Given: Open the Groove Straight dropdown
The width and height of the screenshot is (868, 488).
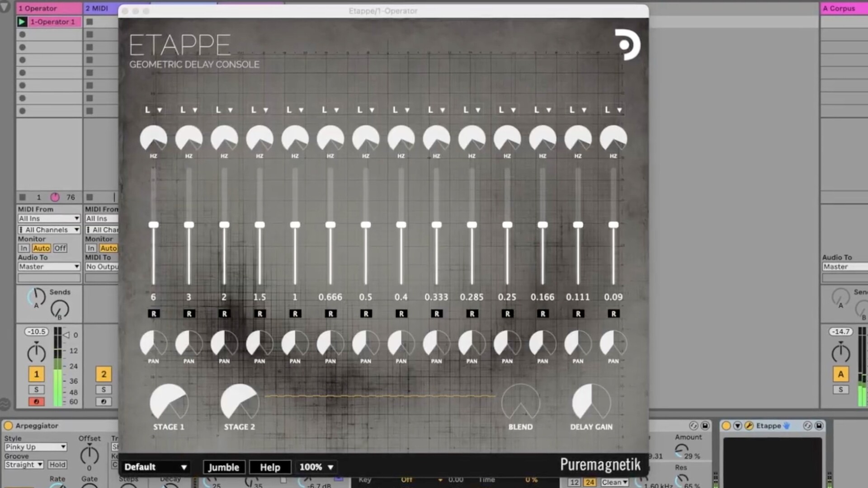Looking at the screenshot, I should pyautogui.click(x=24, y=465).
